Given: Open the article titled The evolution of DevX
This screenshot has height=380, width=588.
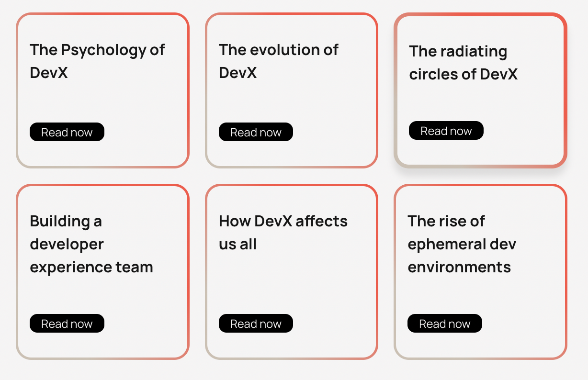Looking at the screenshot, I should point(279,61).
